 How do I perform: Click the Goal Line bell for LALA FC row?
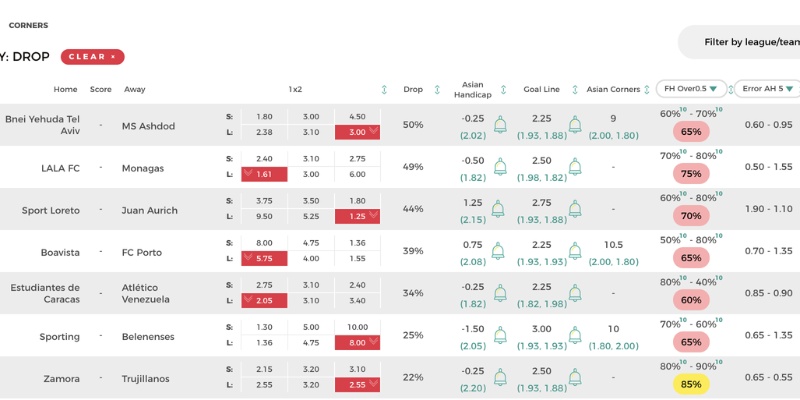[x=575, y=167]
